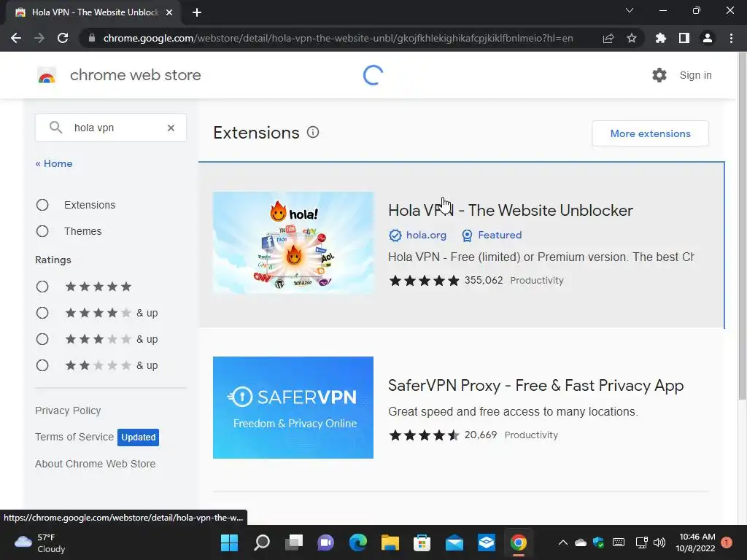Click the Sign in link
The image size is (747, 560).
pyautogui.click(x=695, y=75)
